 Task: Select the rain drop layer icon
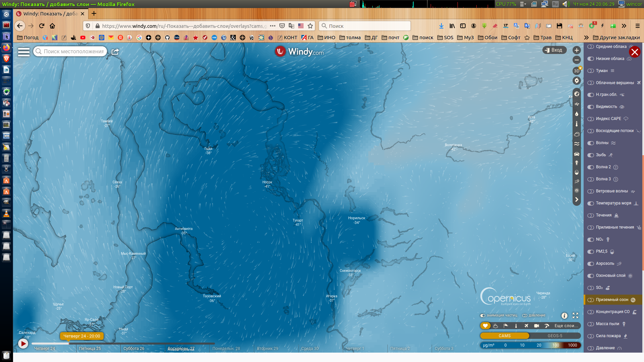tap(577, 114)
